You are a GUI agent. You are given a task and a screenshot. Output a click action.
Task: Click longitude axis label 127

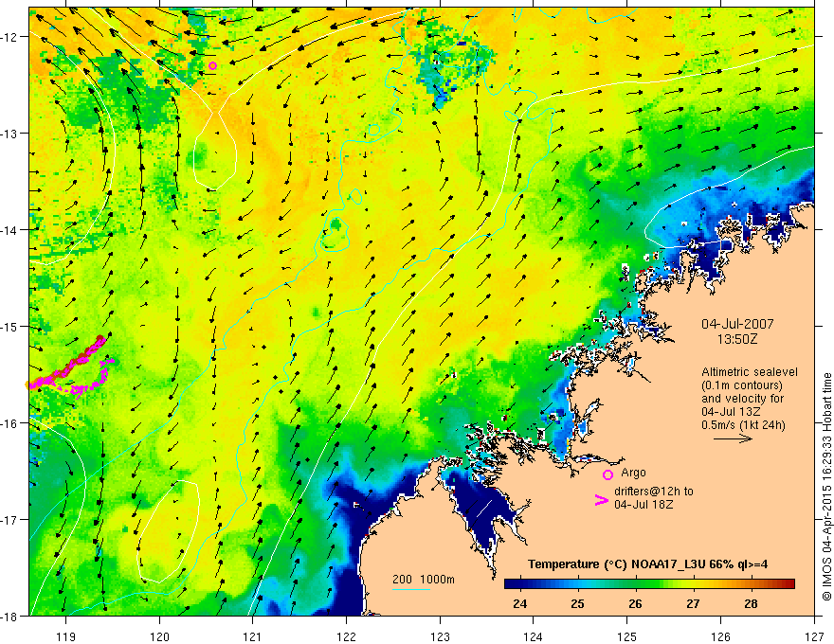[814, 636]
